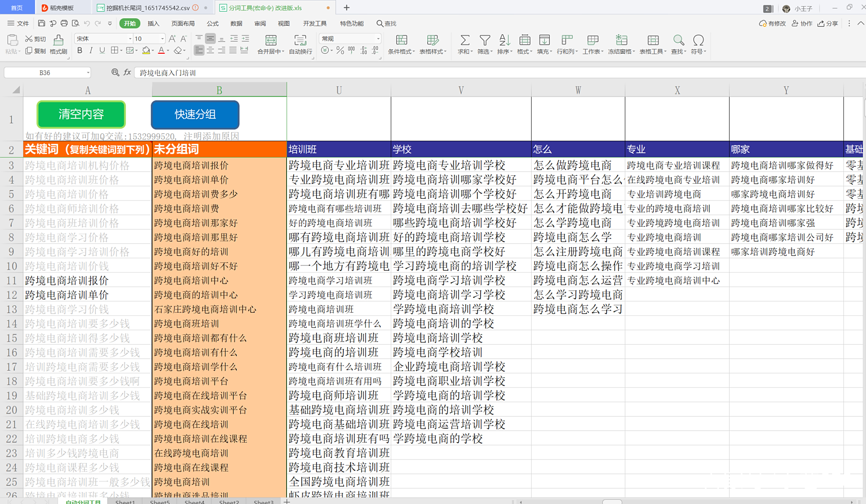Click the Save icon in quick toolbar
This screenshot has height=504, width=866.
pos(42,23)
